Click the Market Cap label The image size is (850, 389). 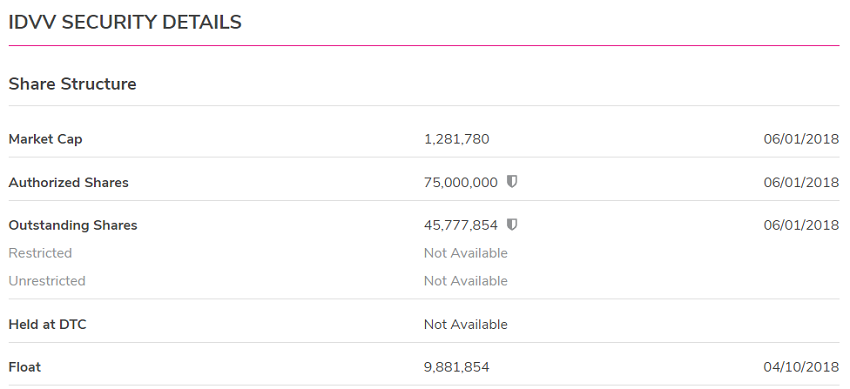46,139
